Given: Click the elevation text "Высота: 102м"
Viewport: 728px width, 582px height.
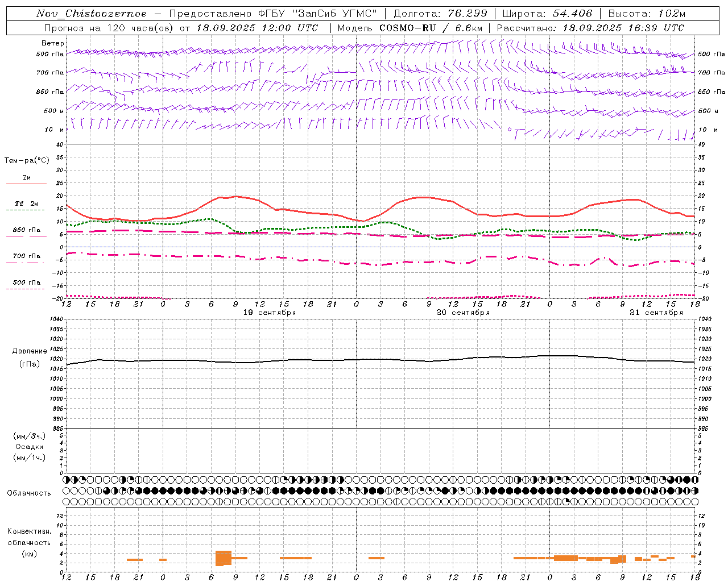Looking at the screenshot, I should [x=647, y=14].
